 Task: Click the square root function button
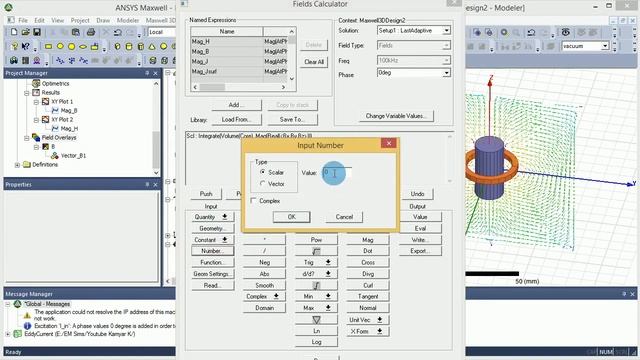[316, 251]
